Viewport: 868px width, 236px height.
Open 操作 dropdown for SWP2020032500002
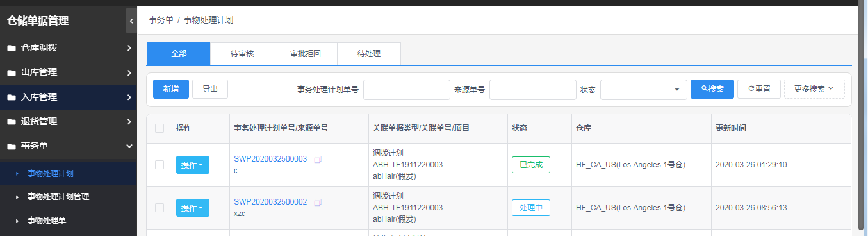point(193,208)
